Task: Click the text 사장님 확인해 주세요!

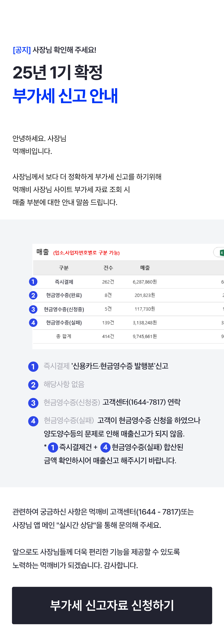Action: 64,50
